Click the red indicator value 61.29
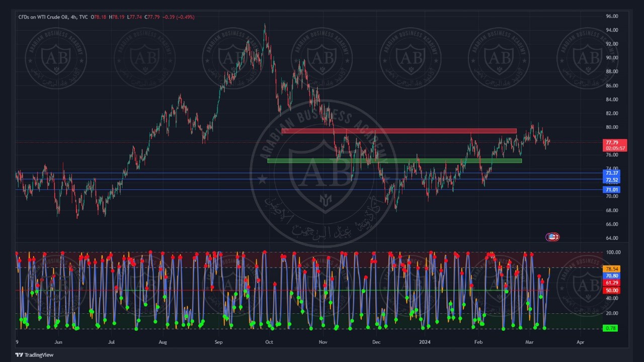 pyautogui.click(x=612, y=283)
